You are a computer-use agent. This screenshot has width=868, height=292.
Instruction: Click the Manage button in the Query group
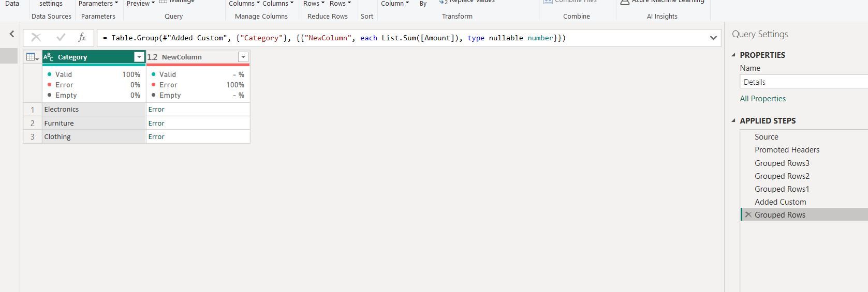coord(176,2)
